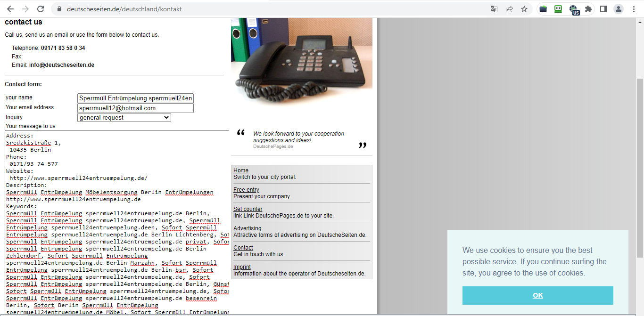The width and height of the screenshot is (644, 316).
Task: Click the 'Switch to your city portal.' text
Action: [x=265, y=177]
